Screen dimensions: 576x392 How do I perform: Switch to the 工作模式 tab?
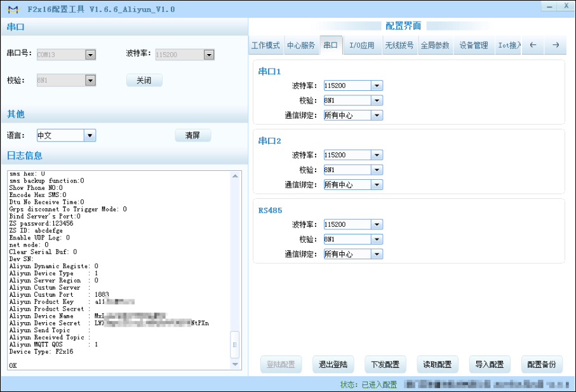click(265, 45)
